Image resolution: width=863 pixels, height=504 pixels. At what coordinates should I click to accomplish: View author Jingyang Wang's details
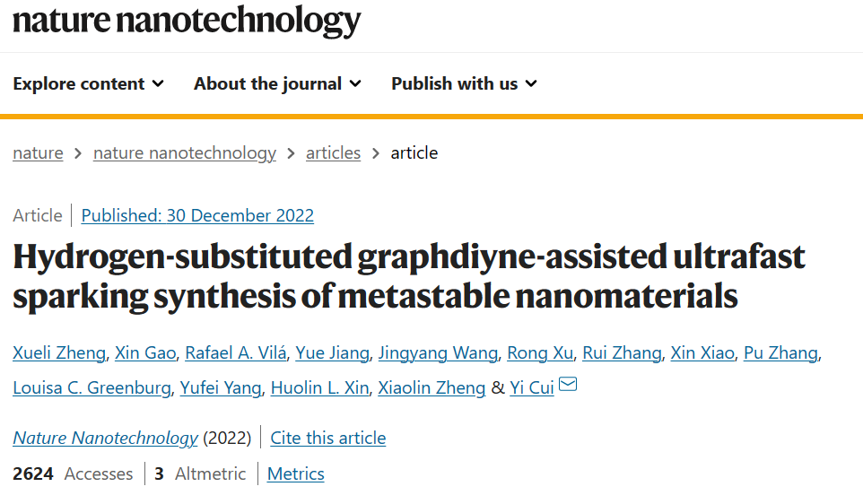437,353
